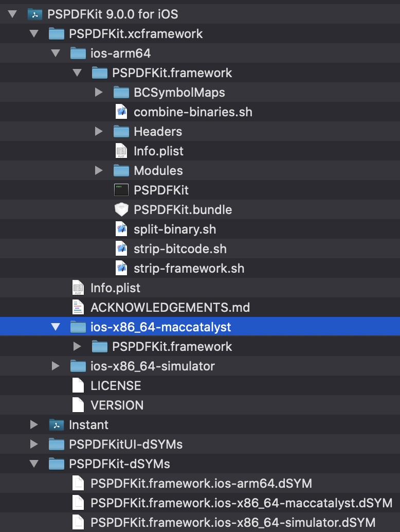Click the Modules folder icon
The height and width of the screenshot is (532, 400).
coord(121,170)
